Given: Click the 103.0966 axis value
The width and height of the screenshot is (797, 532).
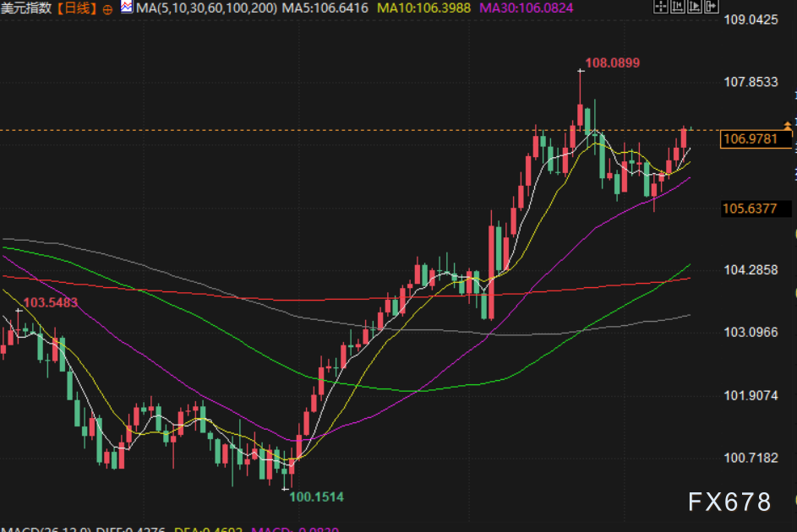Looking at the screenshot, I should click(751, 333).
